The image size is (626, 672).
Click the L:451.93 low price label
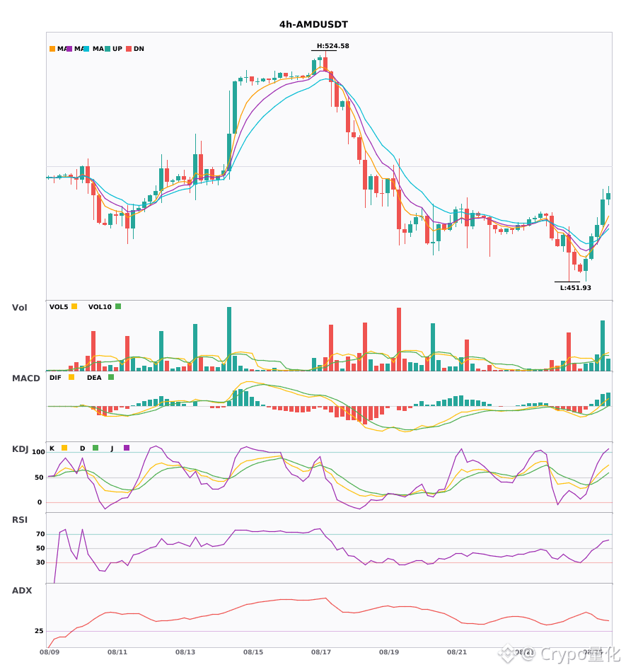pos(576,288)
